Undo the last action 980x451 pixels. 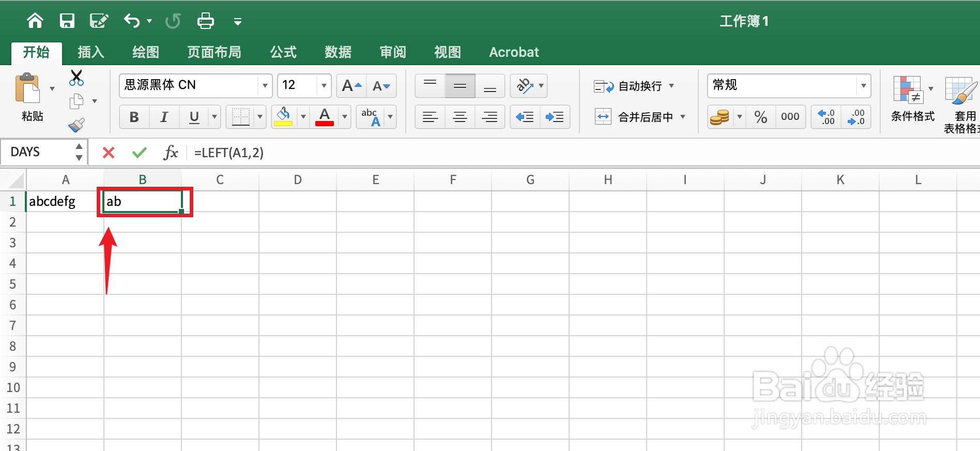pos(132,21)
